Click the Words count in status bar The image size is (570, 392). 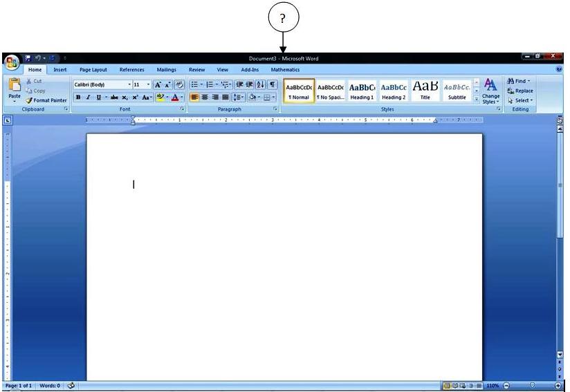(x=50, y=385)
